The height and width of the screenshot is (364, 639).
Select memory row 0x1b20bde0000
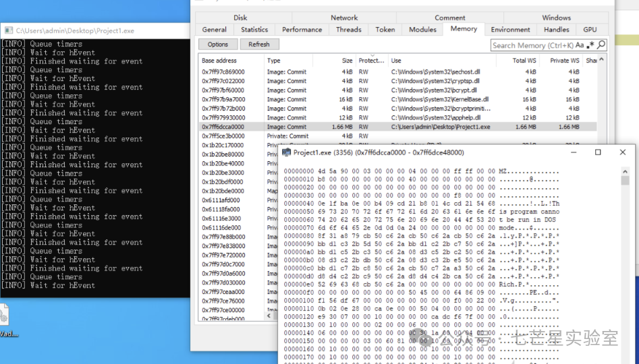point(238,191)
